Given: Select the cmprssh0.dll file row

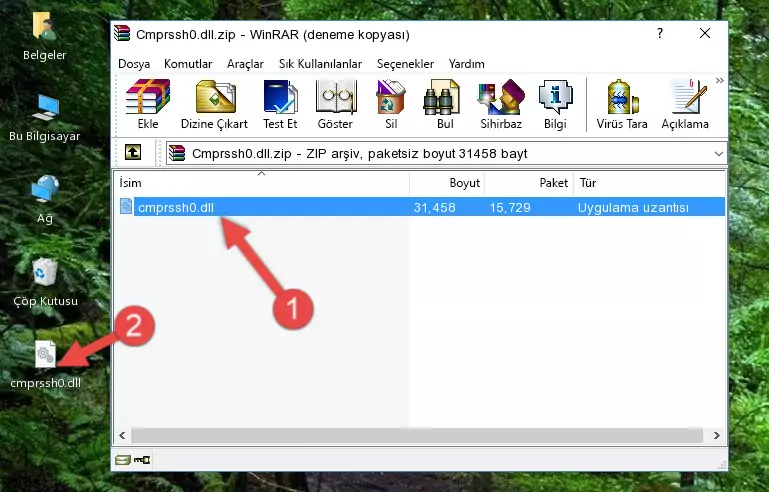Looking at the screenshot, I should [x=420, y=207].
